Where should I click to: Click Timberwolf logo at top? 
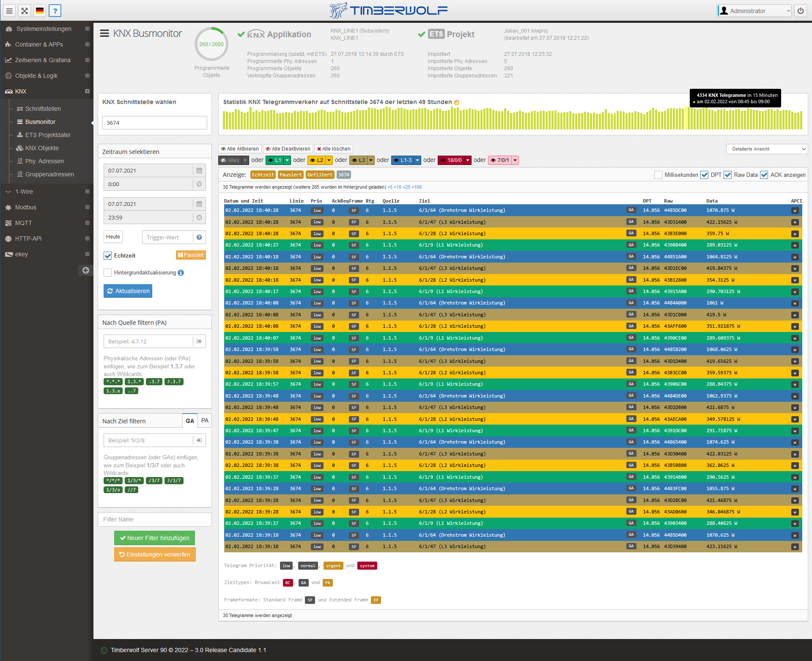388,11
